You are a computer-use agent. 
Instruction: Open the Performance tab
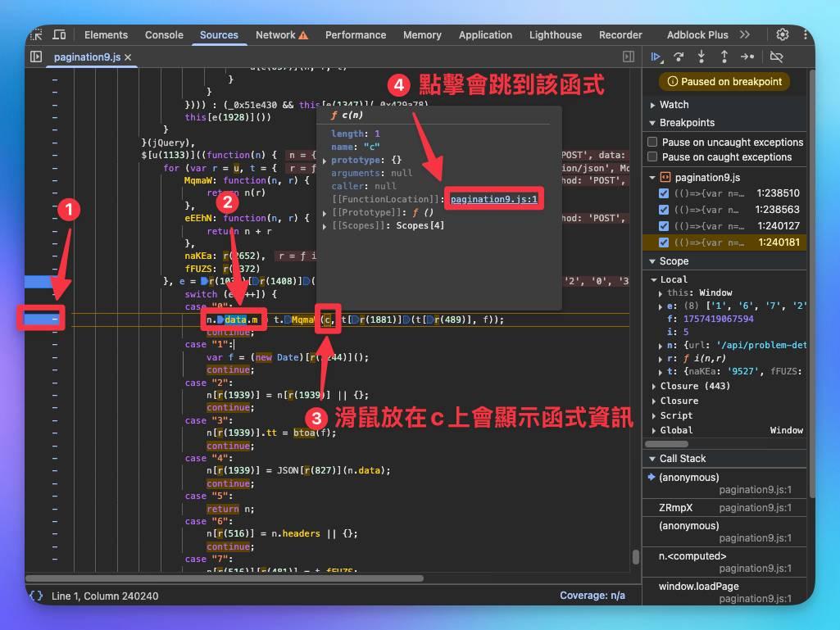point(356,35)
